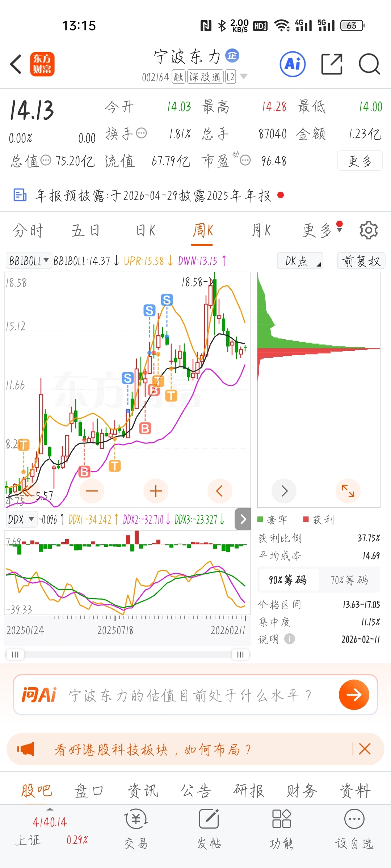Tap the megaphone promo icon

(x=26, y=749)
